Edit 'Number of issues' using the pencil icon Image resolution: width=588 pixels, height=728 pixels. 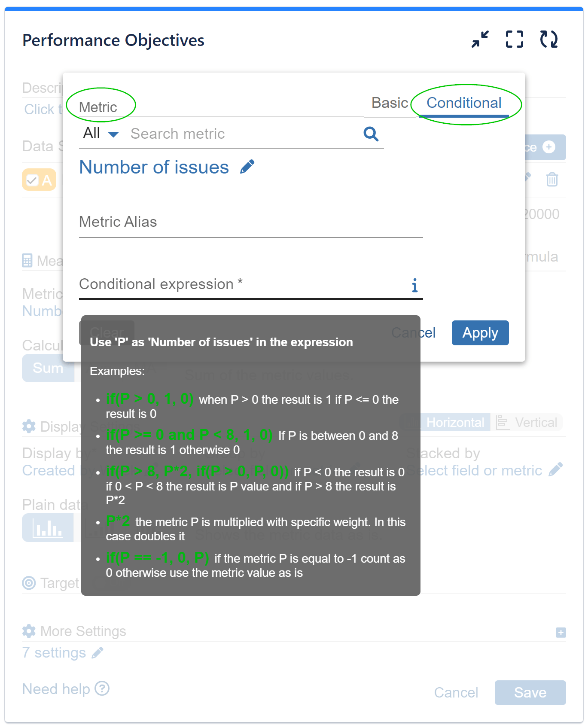click(247, 166)
